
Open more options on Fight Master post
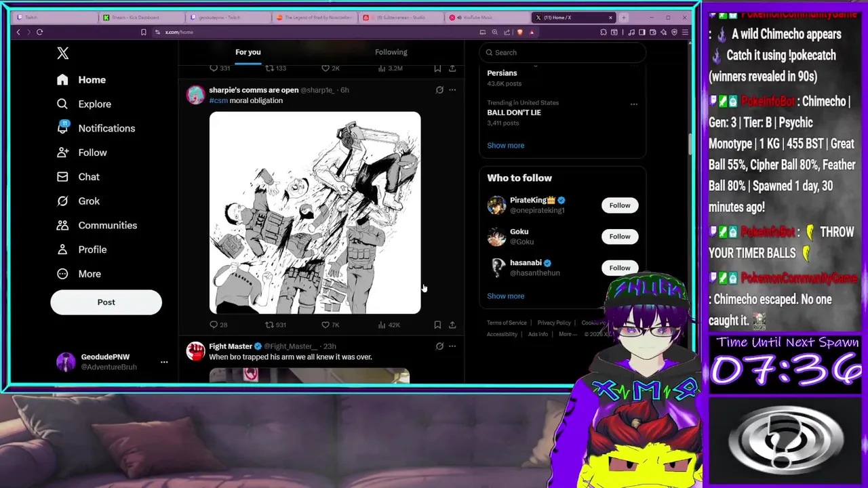point(452,346)
